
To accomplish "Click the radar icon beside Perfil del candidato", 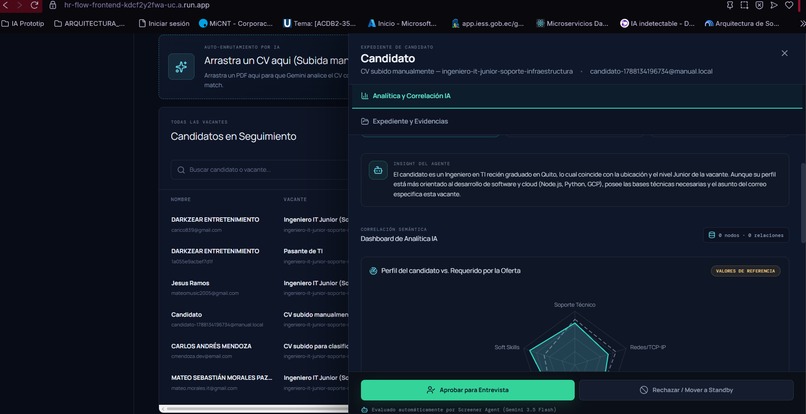I will [x=373, y=271].
